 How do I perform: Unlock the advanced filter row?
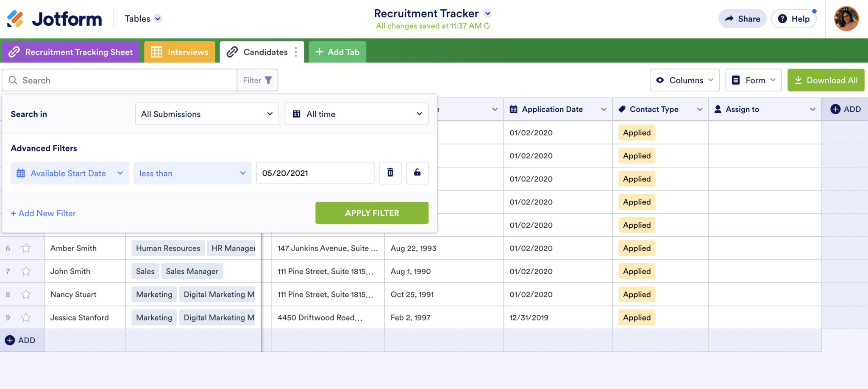point(417,173)
